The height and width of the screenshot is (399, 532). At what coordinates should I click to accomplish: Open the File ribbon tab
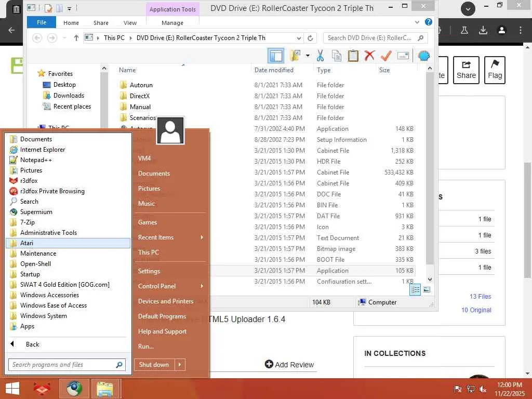pyautogui.click(x=42, y=22)
